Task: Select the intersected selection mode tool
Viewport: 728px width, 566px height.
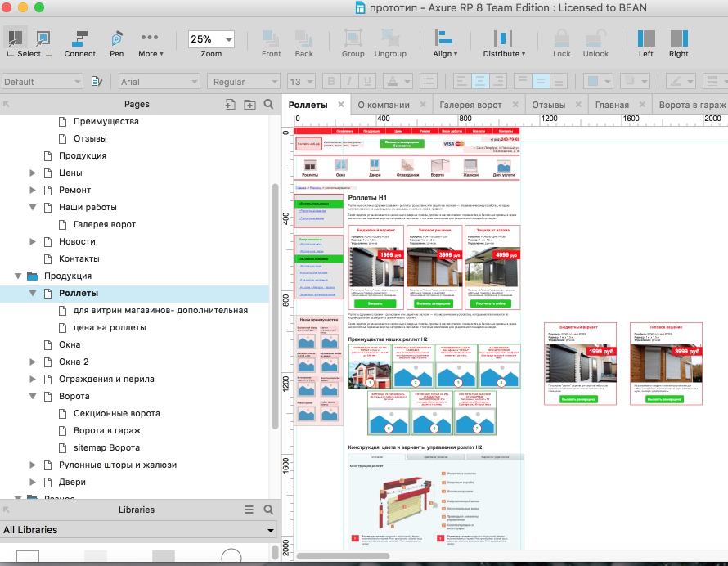Action: coord(16,38)
